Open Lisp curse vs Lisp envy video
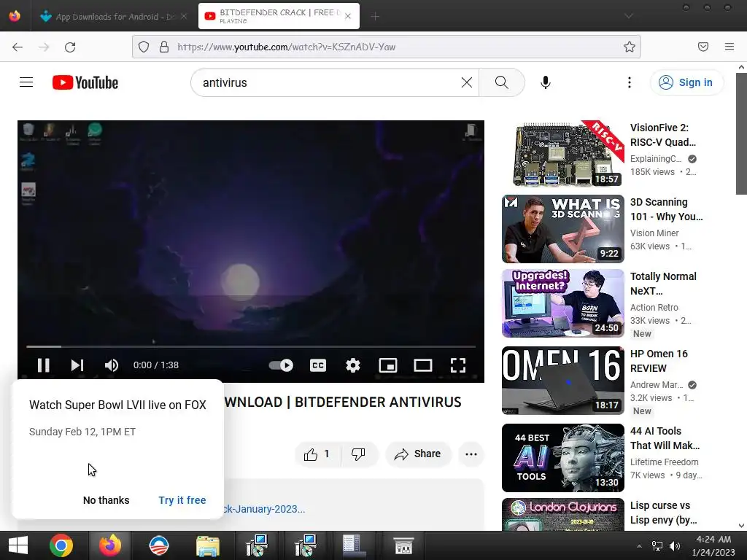Image resolution: width=747 pixels, height=560 pixels. (x=663, y=513)
